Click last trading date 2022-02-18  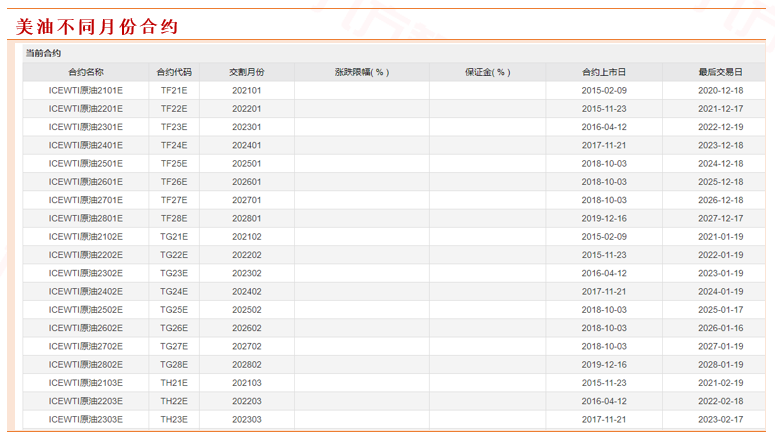point(721,401)
